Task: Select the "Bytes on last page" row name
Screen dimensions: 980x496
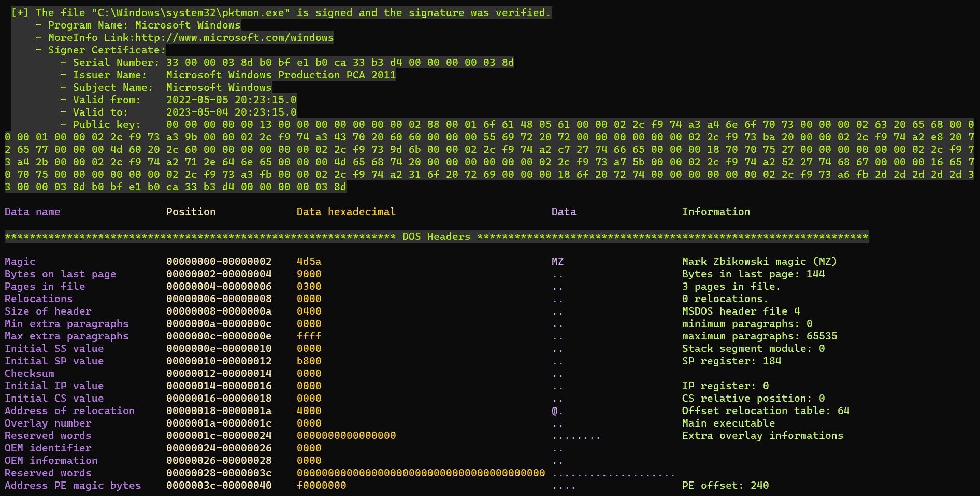Action: pos(61,274)
